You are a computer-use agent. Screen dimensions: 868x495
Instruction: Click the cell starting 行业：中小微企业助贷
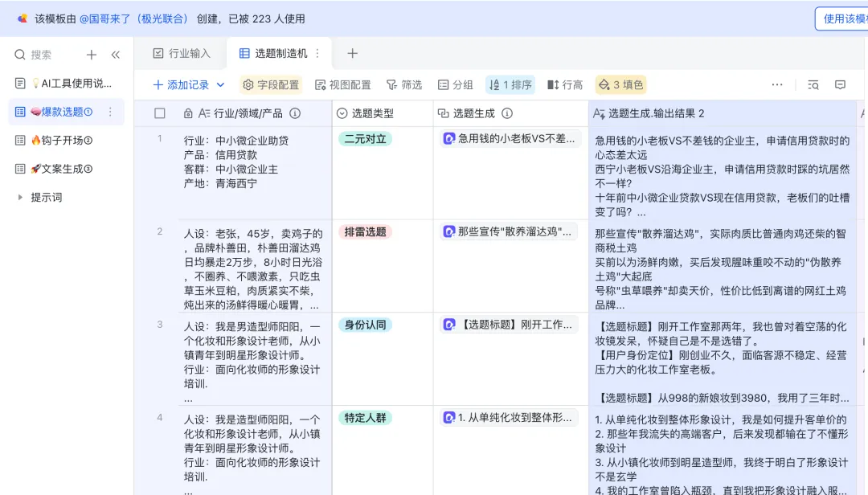point(255,173)
